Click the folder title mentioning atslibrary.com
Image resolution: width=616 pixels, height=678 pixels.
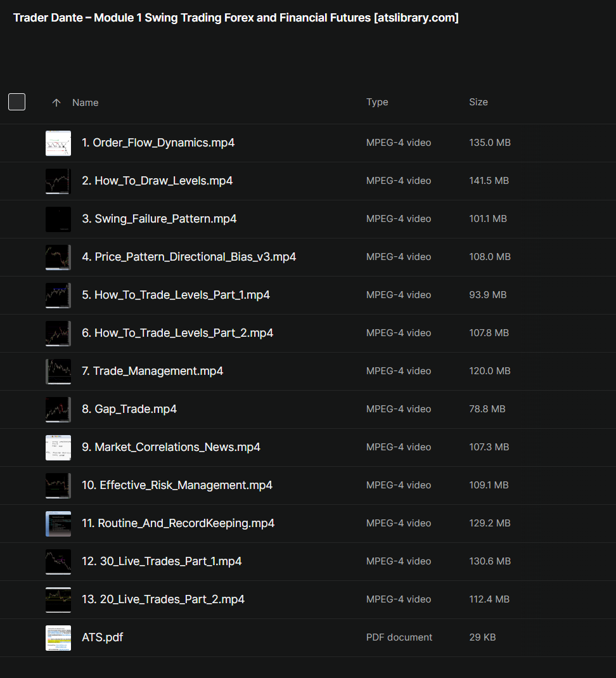[x=236, y=18]
